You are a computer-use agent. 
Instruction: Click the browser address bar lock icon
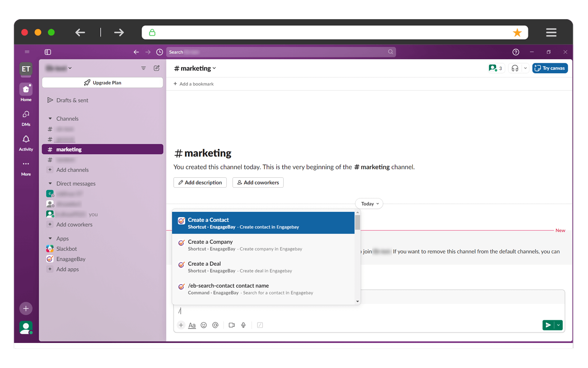152,32
